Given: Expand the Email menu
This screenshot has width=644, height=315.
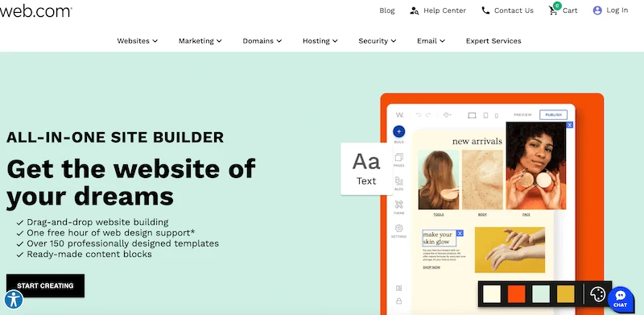Looking at the screenshot, I should pos(431,41).
